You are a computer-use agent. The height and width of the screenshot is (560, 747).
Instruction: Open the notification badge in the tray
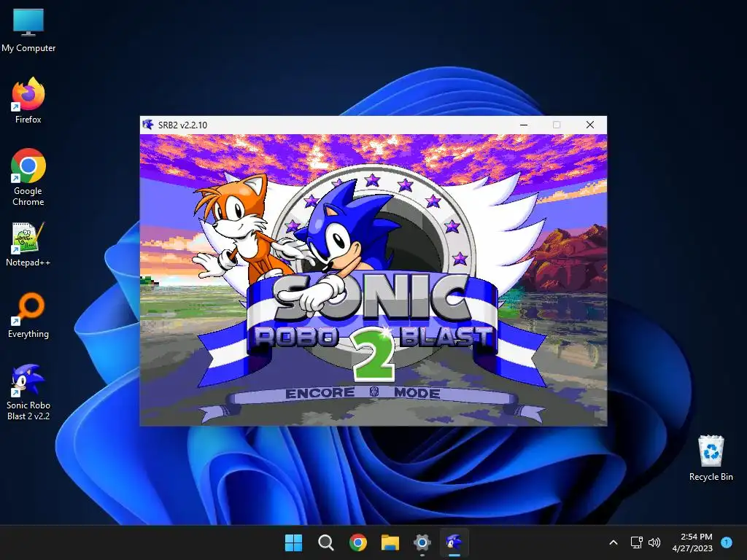pyautogui.click(x=727, y=542)
